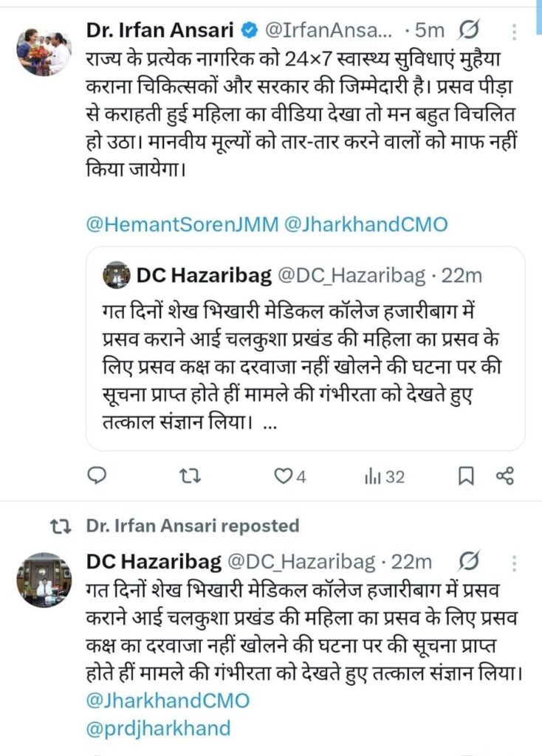Open @JharkhandCMO mention in Irfan Ansari's tweet

366,224
